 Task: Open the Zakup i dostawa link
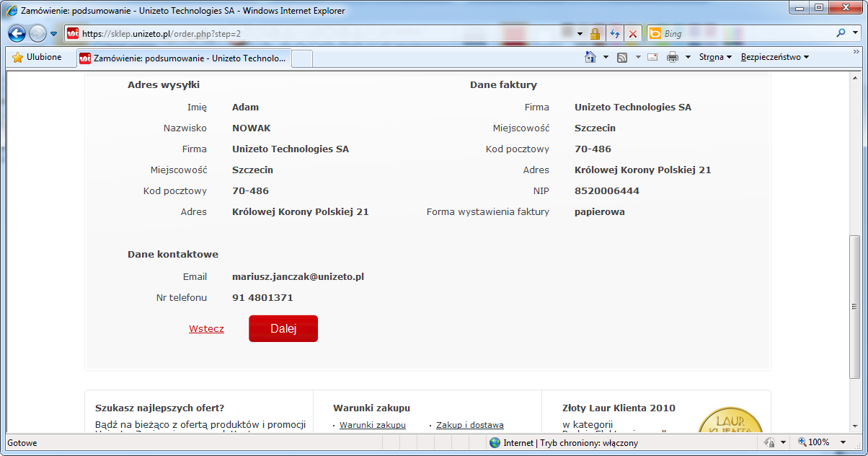470,425
